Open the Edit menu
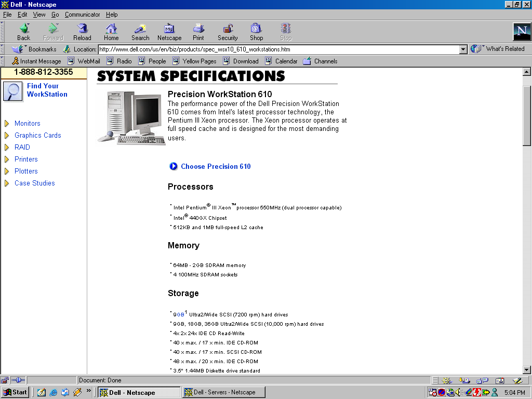The image size is (532, 399). [x=22, y=15]
